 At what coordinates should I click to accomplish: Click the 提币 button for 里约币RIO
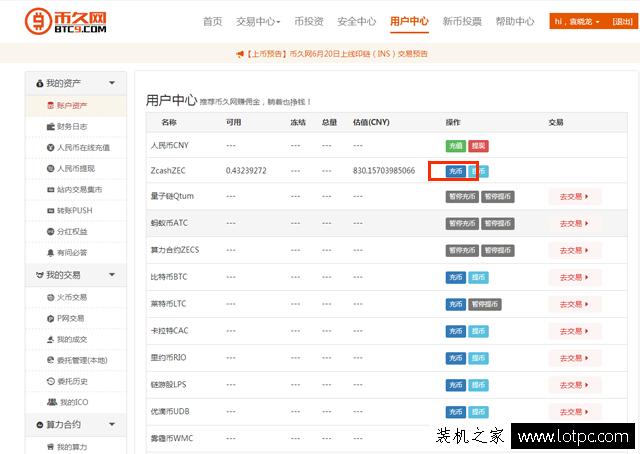[x=478, y=358]
